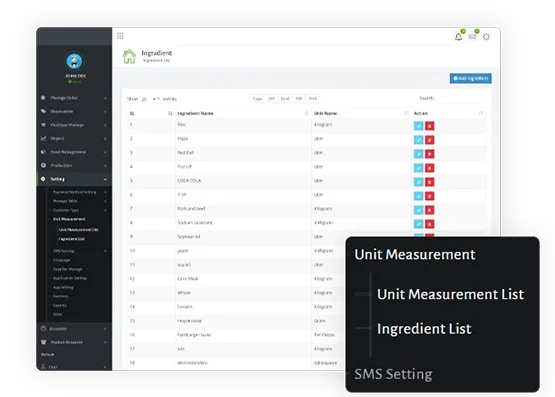555x397 pixels.
Task: Open Application Setting in sidebar
Action: 70,278
